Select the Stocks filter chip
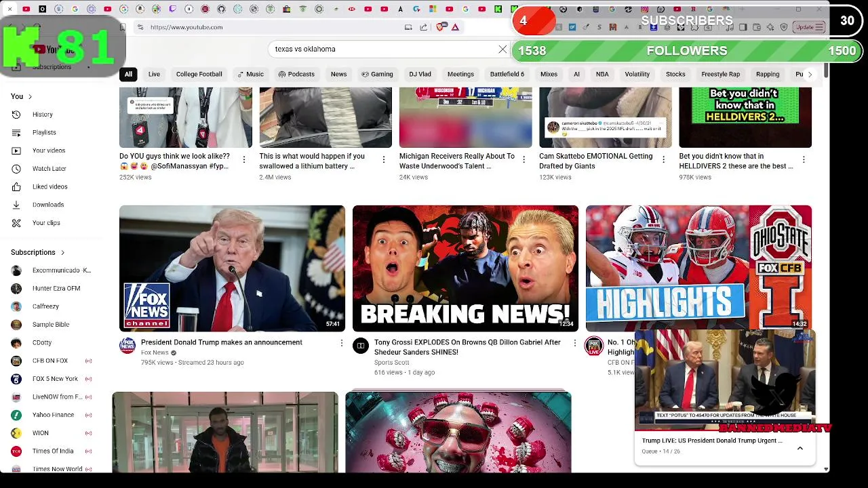868x488 pixels. tap(675, 74)
